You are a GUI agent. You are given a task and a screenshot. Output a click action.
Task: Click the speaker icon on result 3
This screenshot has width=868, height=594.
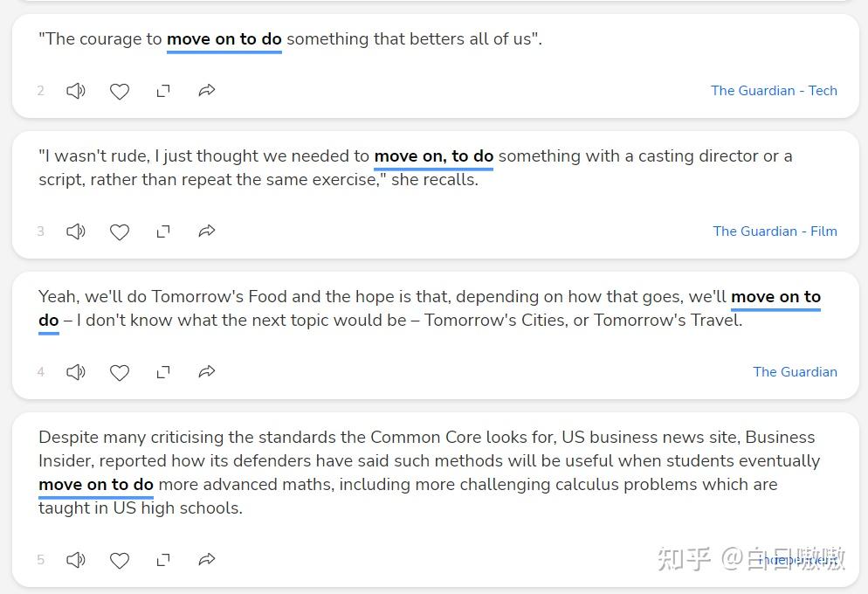[76, 231]
